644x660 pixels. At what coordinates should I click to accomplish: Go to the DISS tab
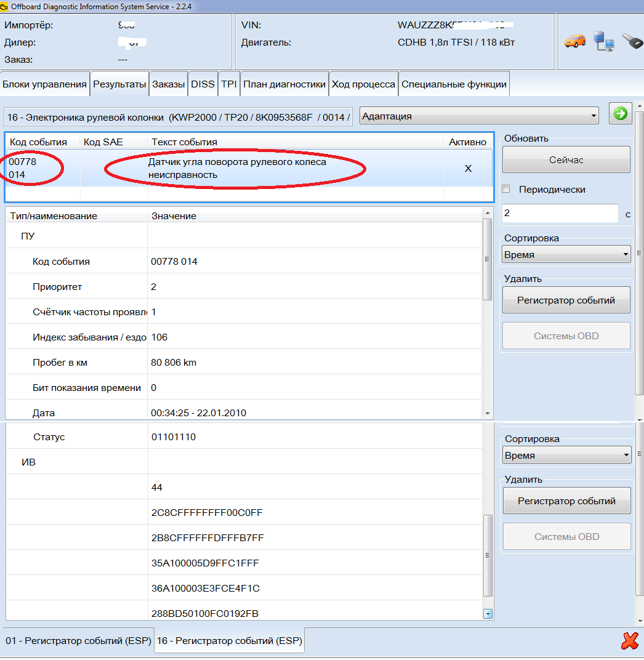point(203,84)
